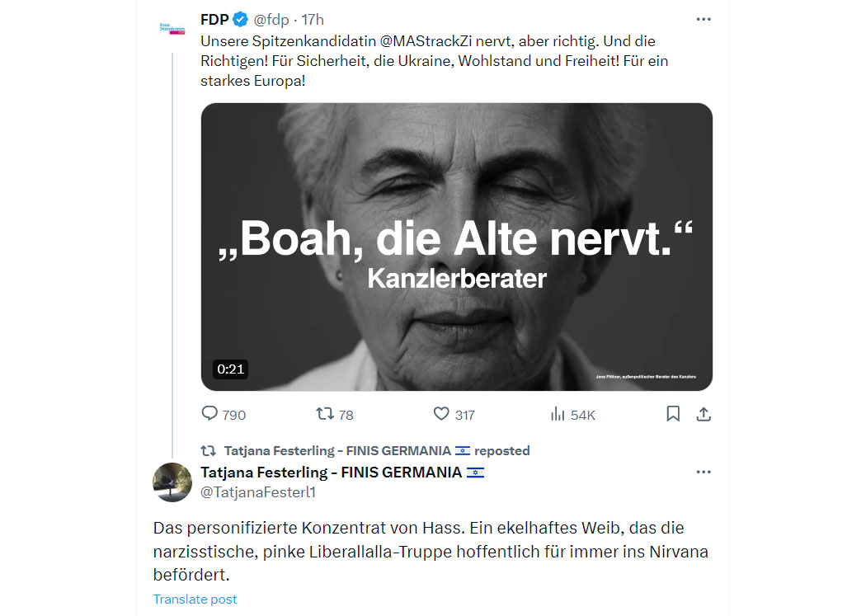The height and width of the screenshot is (616, 866).
Task: Click the 17h timestamp
Action: click(313, 20)
